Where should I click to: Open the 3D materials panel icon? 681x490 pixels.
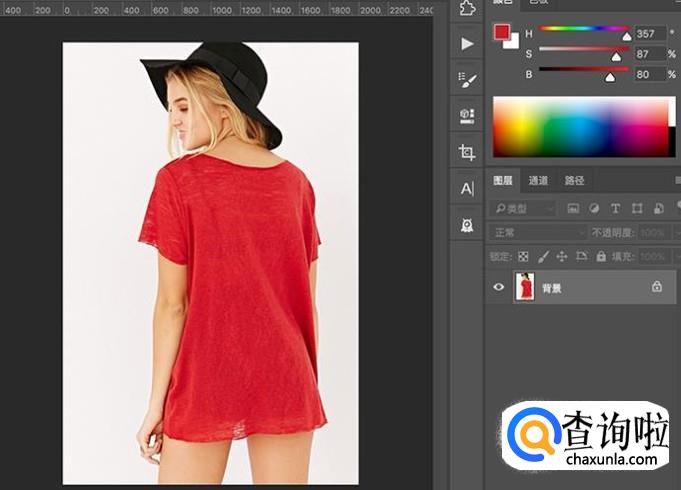466,116
